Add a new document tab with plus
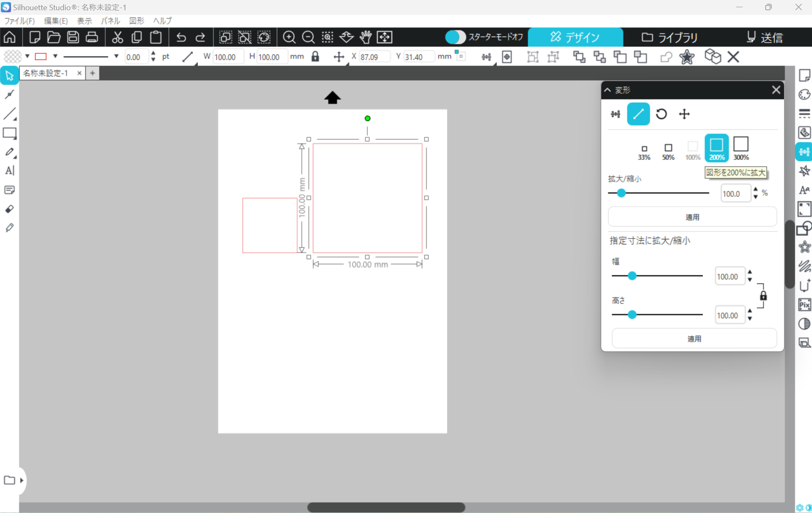812x513 pixels. click(92, 73)
